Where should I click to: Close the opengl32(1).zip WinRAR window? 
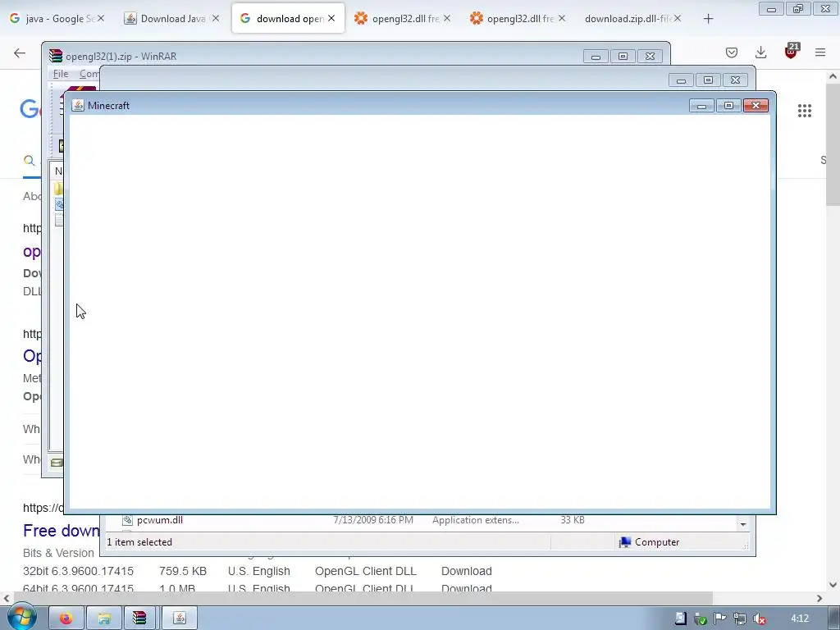pyautogui.click(x=650, y=57)
